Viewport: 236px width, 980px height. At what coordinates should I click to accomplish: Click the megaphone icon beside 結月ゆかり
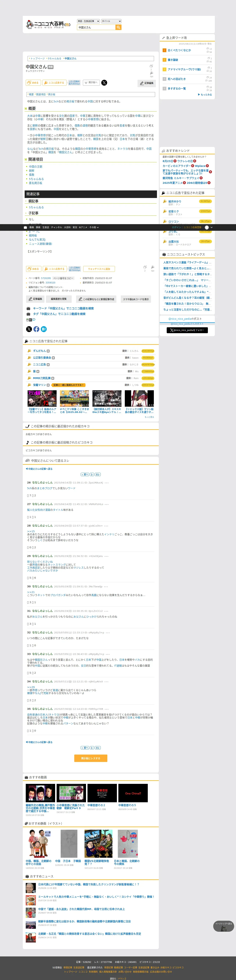165,201
